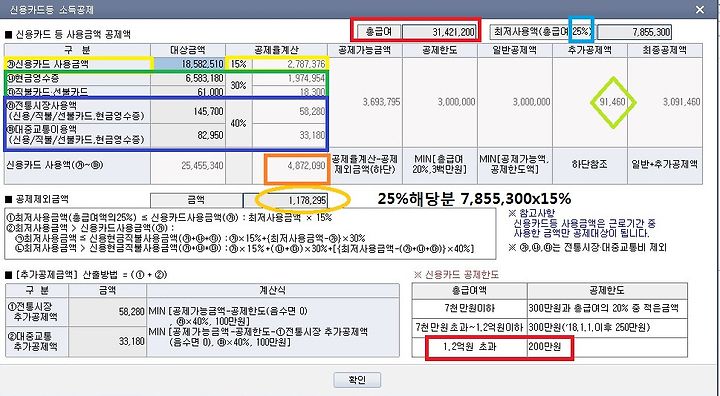Select the calculated value 1,974,954
Viewport: 720px width, 396px height.
(x=290, y=79)
